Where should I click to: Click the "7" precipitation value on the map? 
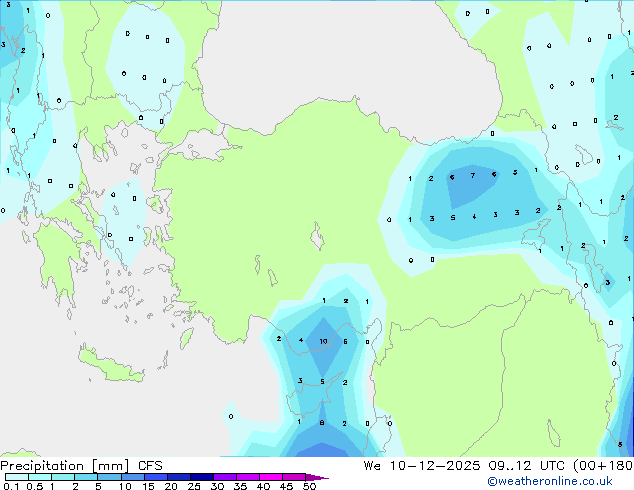click(473, 175)
